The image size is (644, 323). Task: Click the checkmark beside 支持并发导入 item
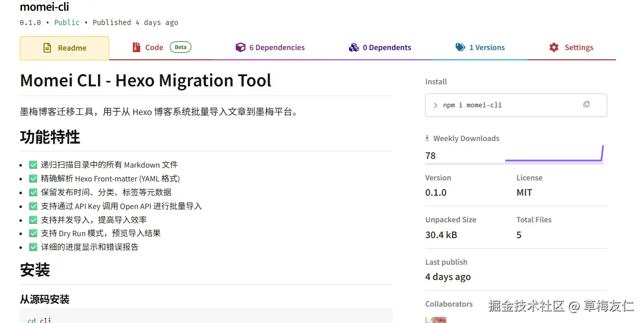(x=33, y=220)
